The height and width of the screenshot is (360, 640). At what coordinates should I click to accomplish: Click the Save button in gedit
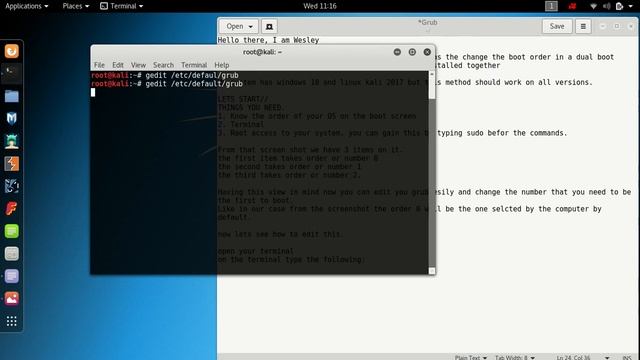coord(557,27)
